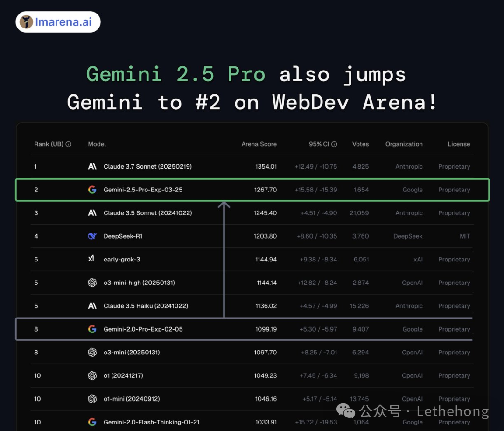The width and height of the screenshot is (504, 431).
Task: Click the Anthropic icon beside Claude 3.5 Sonnet
Action: [92, 213]
